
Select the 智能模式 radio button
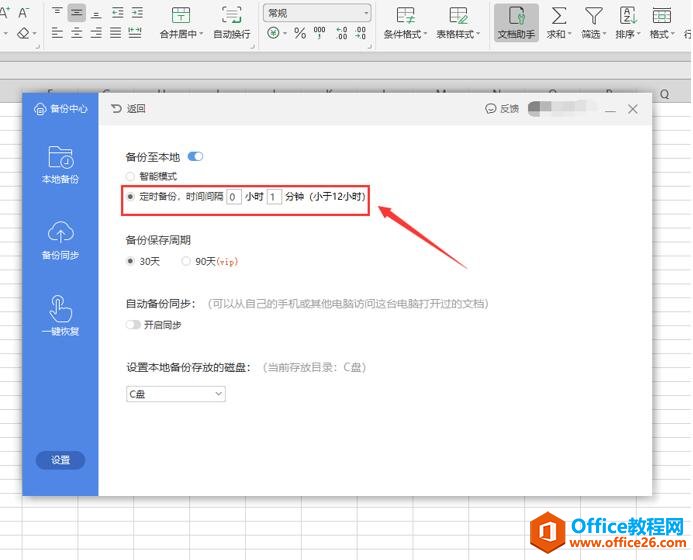(130, 176)
